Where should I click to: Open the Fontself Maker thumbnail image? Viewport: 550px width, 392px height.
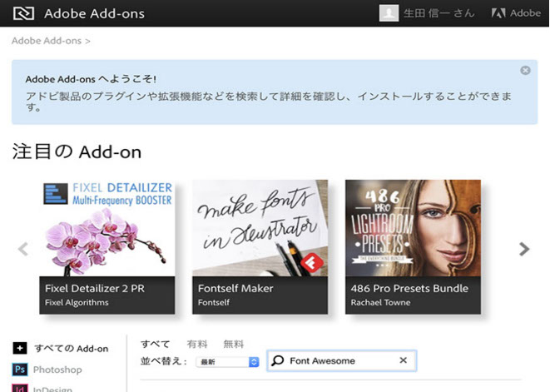[x=260, y=228]
